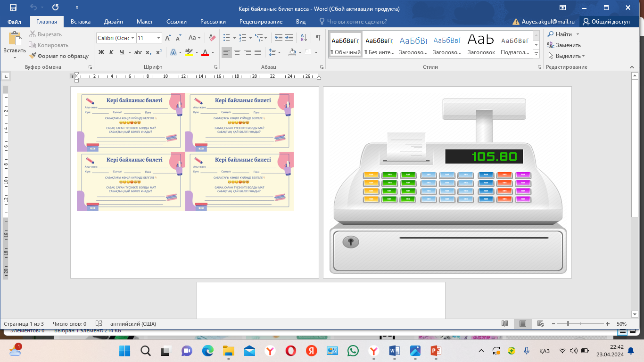Screen dimensions: 644x362
Task: Click the Заменить button
Action: 564,45
